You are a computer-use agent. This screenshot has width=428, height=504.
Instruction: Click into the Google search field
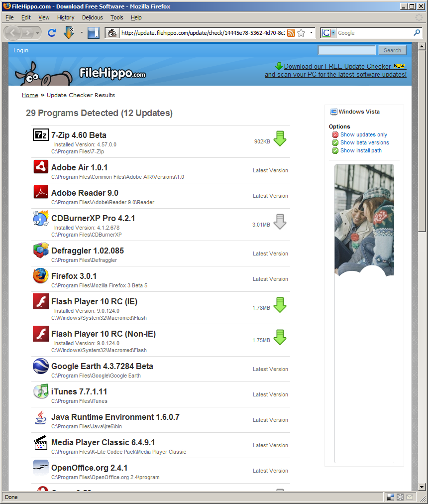[375, 33]
